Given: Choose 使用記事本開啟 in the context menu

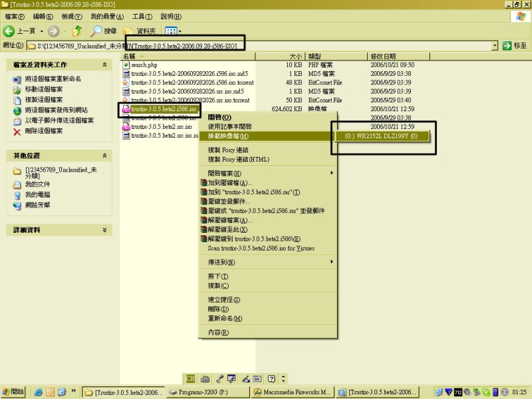Looking at the screenshot, I should coord(267,126).
